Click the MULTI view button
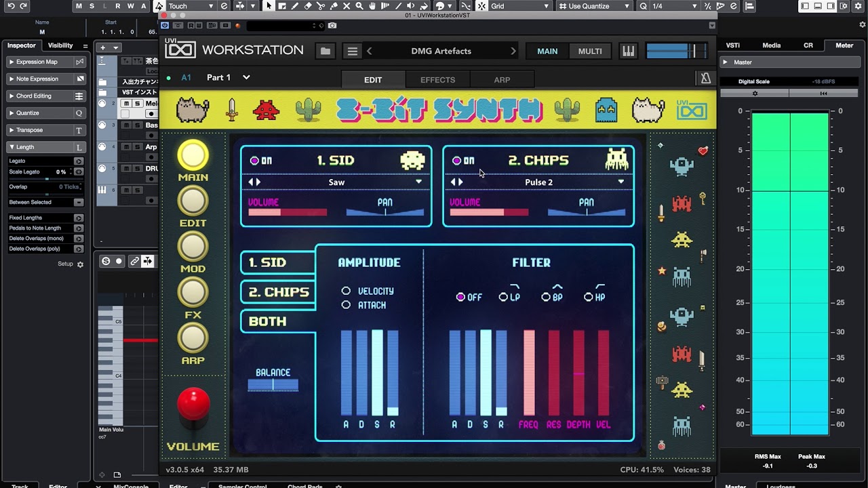The width and height of the screenshot is (868, 488). tap(589, 51)
